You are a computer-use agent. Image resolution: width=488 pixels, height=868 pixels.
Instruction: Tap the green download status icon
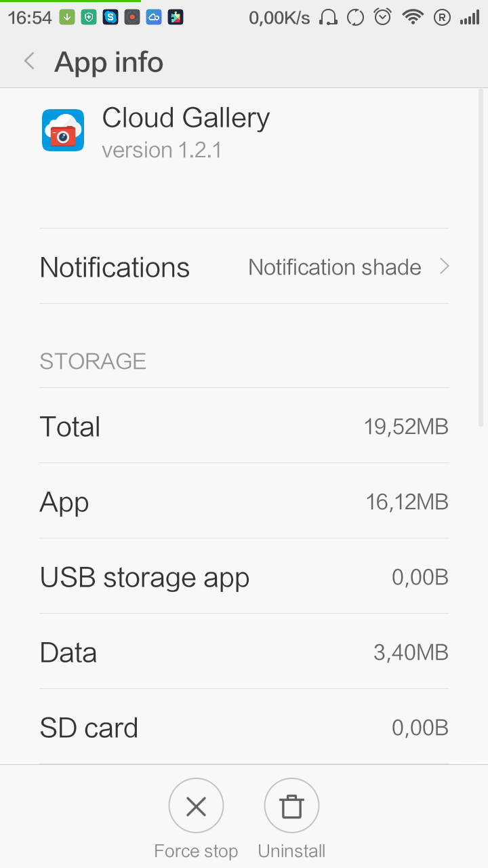67,18
